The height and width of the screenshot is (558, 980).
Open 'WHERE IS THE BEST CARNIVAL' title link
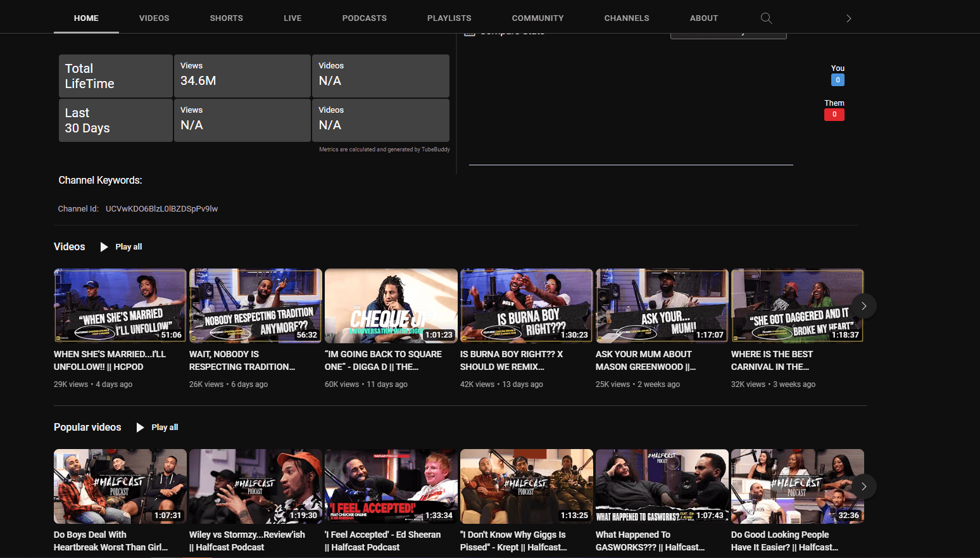tap(771, 360)
